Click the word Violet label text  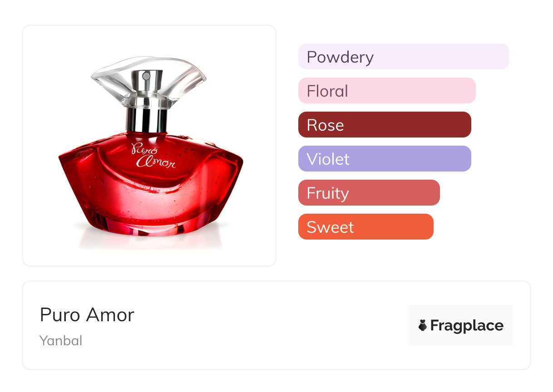click(328, 159)
